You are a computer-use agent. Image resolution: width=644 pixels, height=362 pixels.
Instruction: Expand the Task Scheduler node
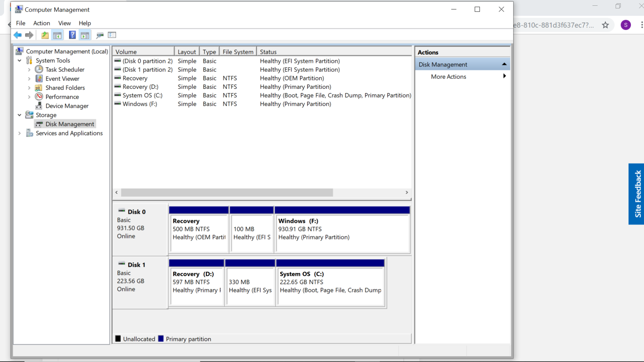29,70
